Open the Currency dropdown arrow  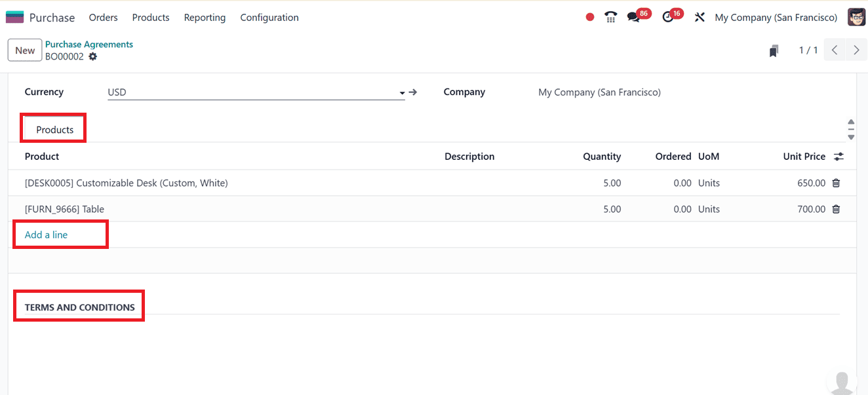click(x=401, y=92)
